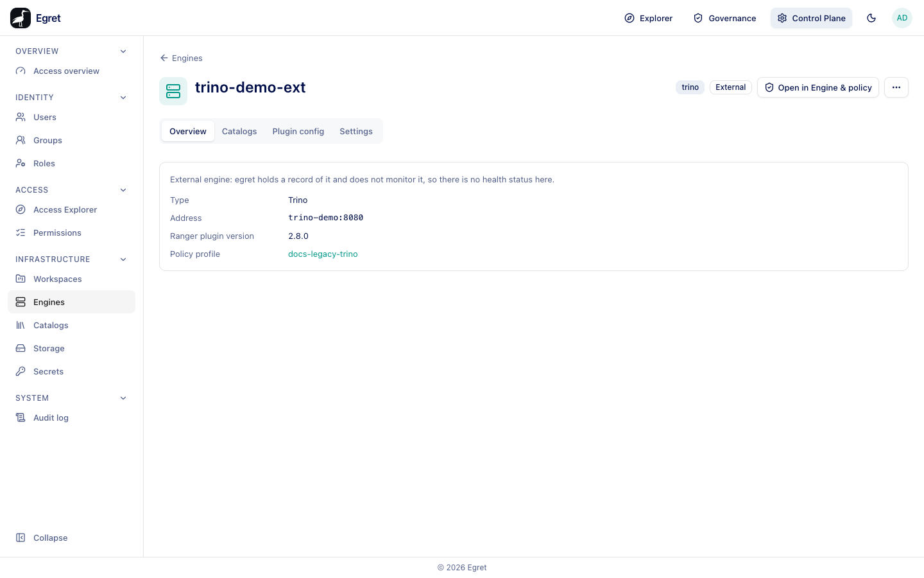This screenshot has height=578, width=924.
Task: Click the External tag badge
Action: point(731,87)
